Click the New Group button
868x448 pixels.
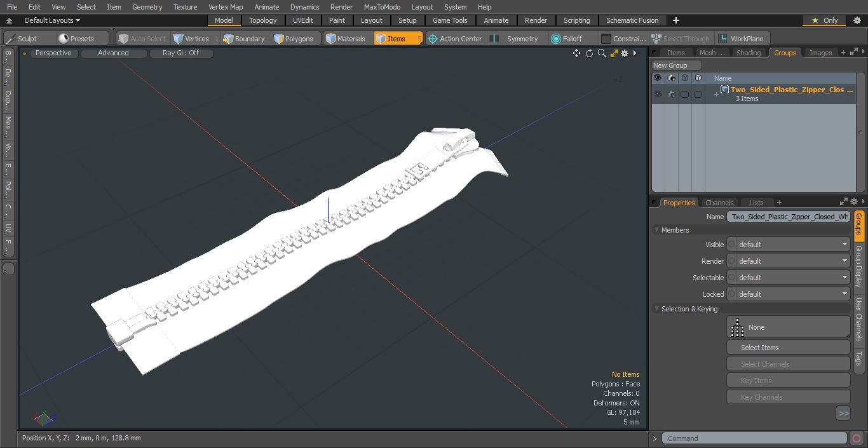coord(677,65)
